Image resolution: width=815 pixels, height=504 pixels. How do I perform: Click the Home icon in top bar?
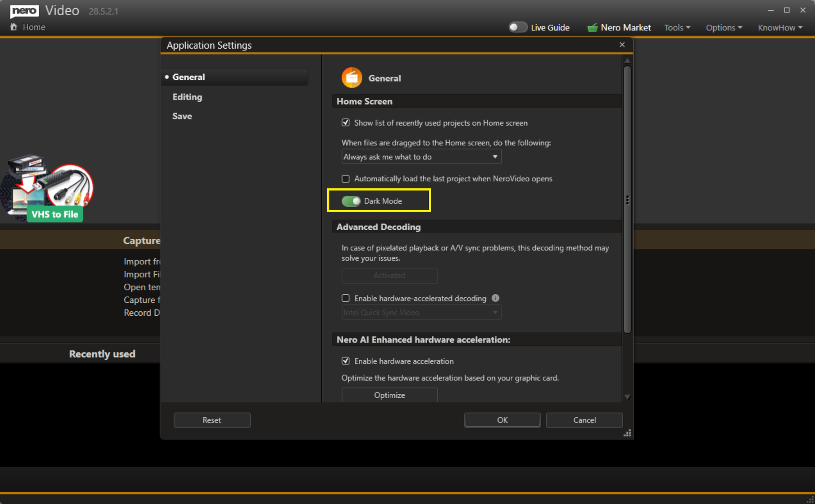pyautogui.click(x=14, y=27)
